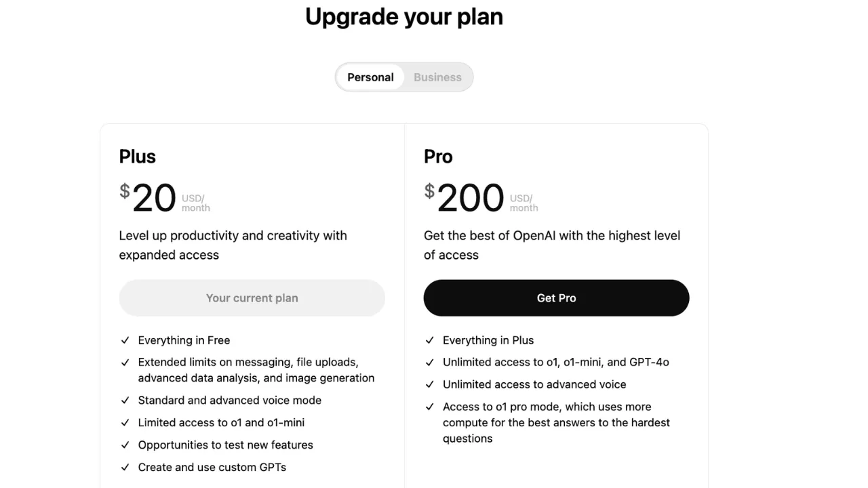Keep Personal selected in the plan switcher

click(x=370, y=77)
